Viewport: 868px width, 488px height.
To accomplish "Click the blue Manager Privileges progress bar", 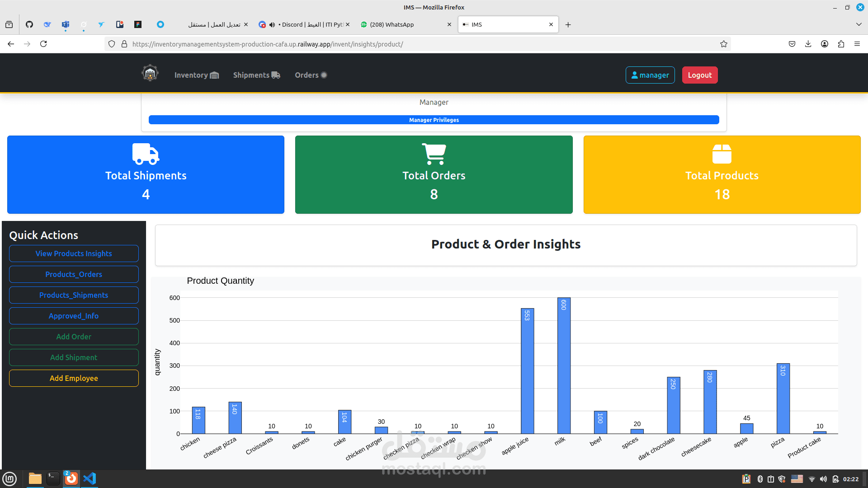I will click(434, 120).
